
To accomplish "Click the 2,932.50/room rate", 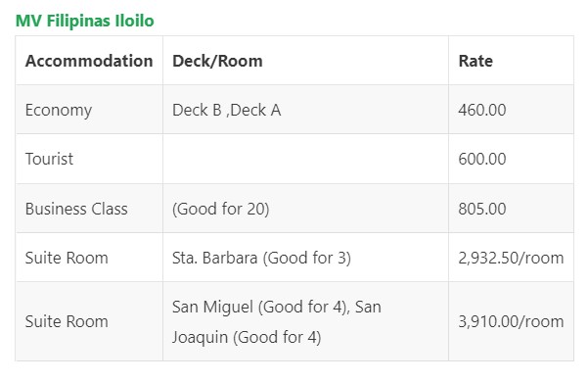I will tap(511, 259).
